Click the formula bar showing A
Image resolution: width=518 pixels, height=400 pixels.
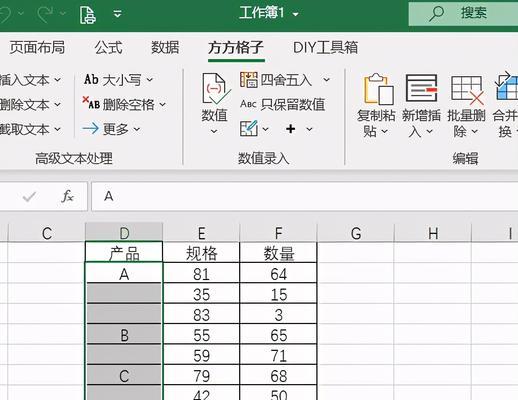pyautogui.click(x=305, y=196)
